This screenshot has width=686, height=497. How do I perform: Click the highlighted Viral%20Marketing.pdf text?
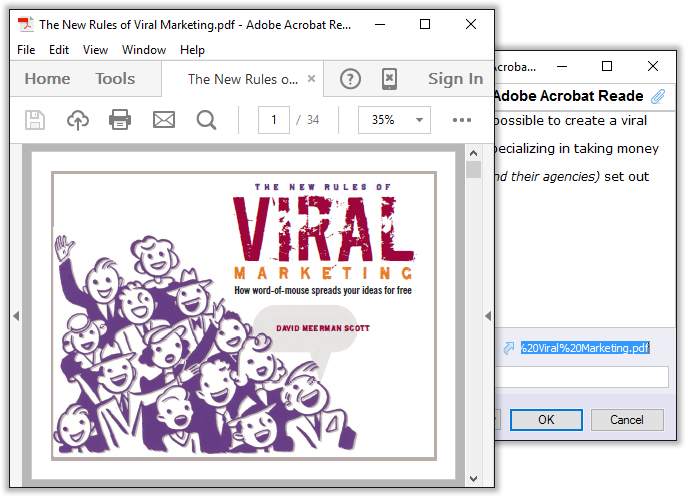[x=585, y=348]
